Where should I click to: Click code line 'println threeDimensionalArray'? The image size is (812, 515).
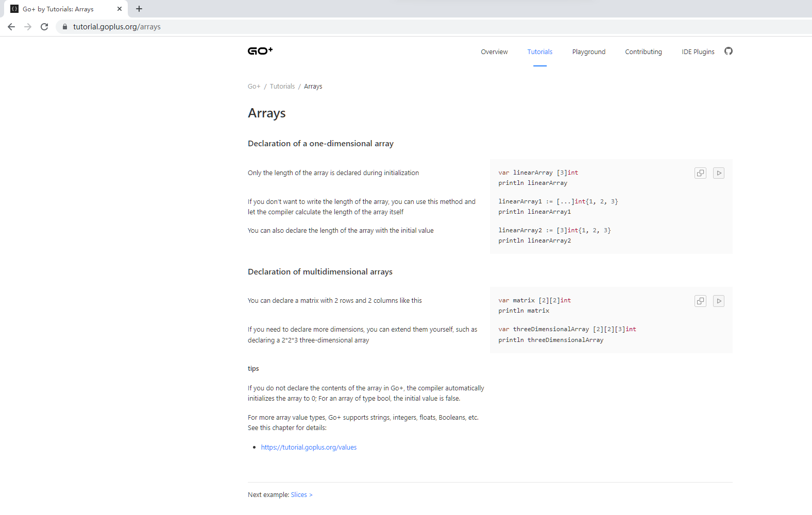551,340
